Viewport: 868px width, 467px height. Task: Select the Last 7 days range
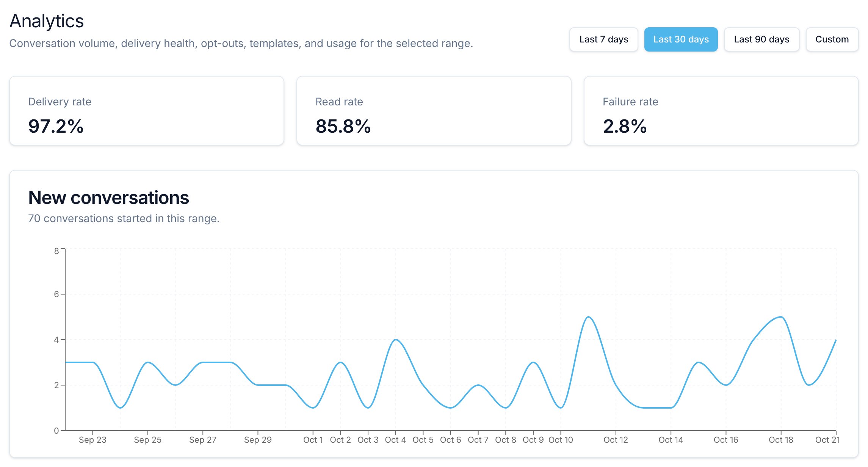point(603,39)
